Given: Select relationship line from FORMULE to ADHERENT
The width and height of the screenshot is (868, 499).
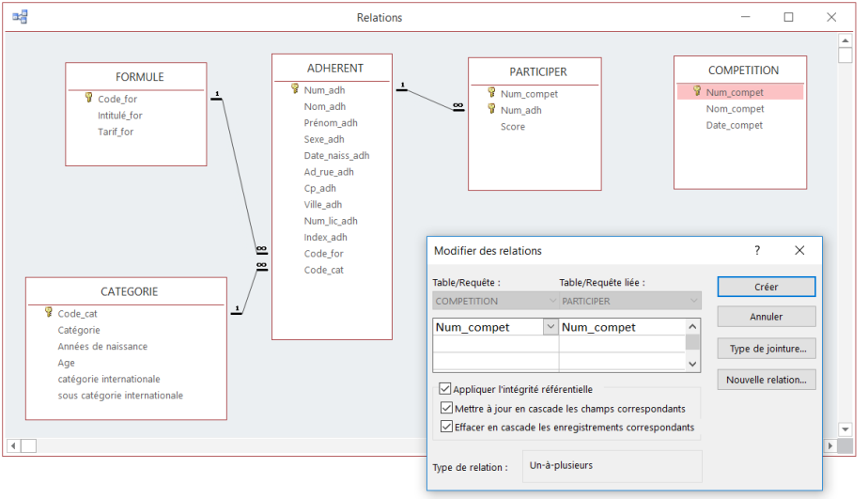Looking at the screenshot, I should [x=240, y=175].
